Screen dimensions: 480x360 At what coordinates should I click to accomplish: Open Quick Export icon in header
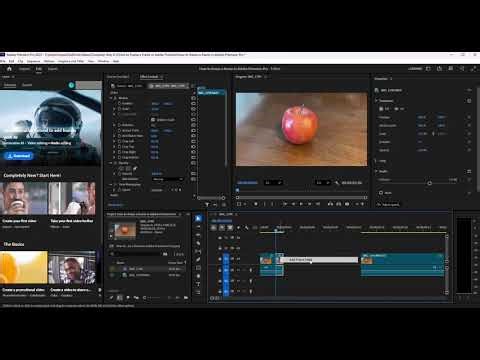pos(439,68)
